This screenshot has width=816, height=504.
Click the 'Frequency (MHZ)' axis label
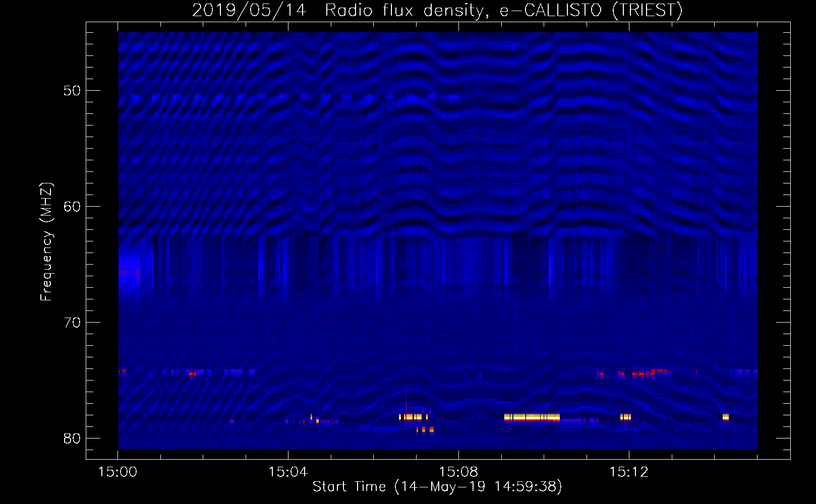(x=46, y=242)
